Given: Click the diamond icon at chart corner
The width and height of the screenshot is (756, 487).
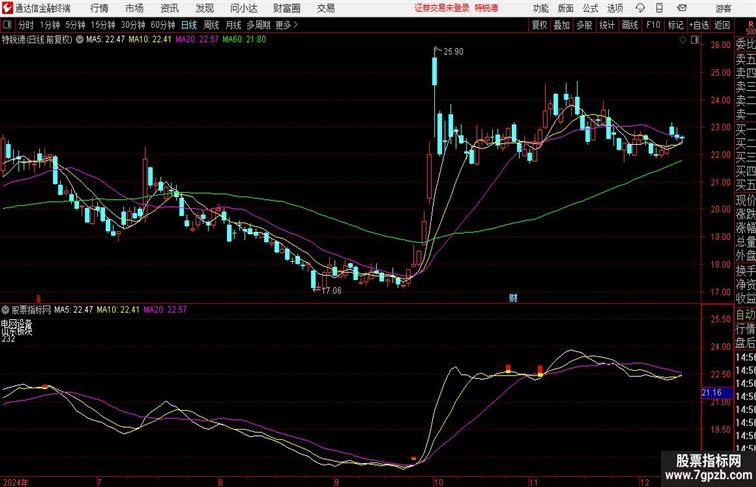Looking at the screenshot, I should coord(683,41).
